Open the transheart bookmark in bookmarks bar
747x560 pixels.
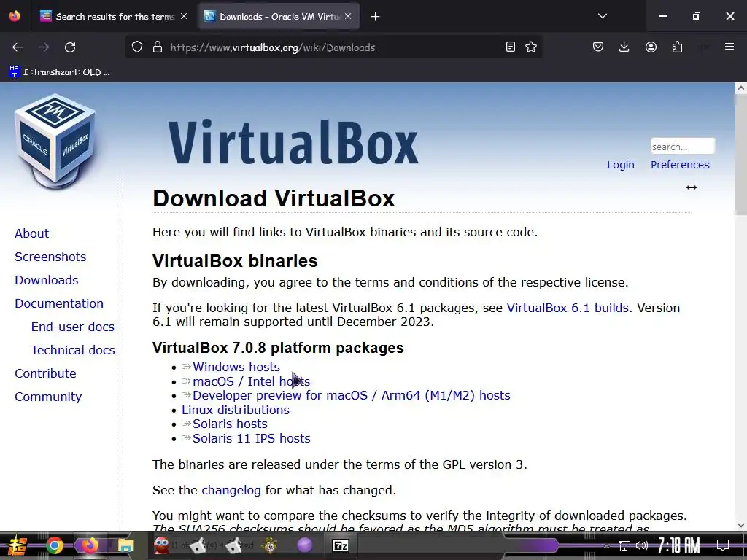60,72
